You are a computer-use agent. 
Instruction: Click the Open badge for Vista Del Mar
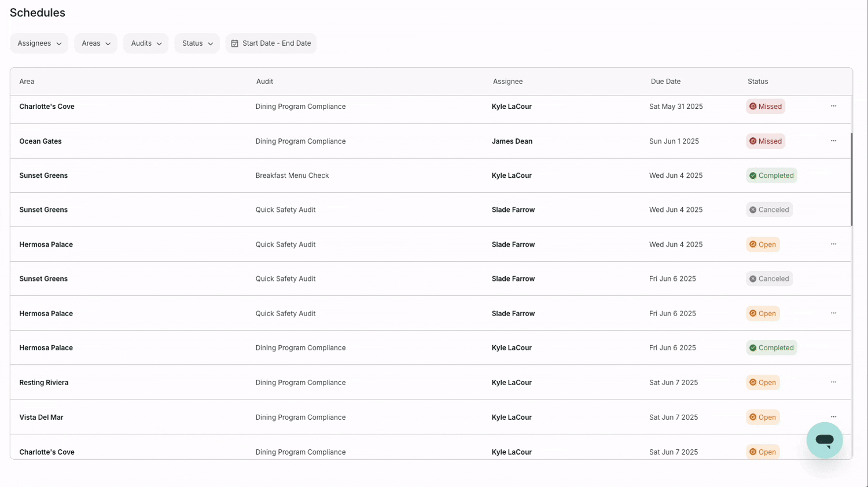(763, 417)
